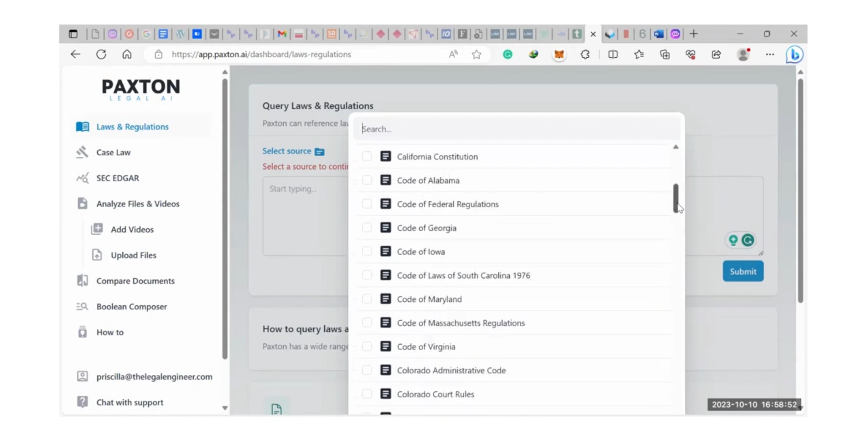Screen dimensions: 868x437
Task: Open Analyze Files & Videos
Action: (x=138, y=204)
